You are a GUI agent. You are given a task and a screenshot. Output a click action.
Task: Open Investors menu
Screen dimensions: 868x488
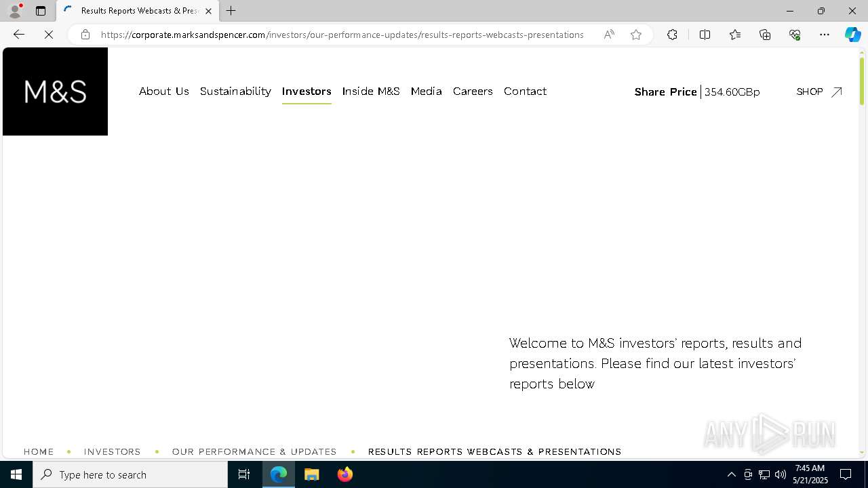pos(307,91)
